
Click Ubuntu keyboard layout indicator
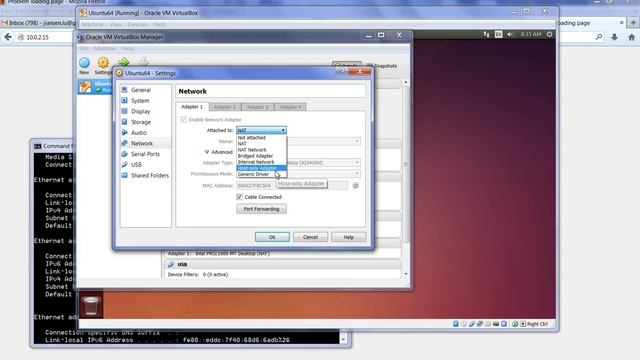498,34
